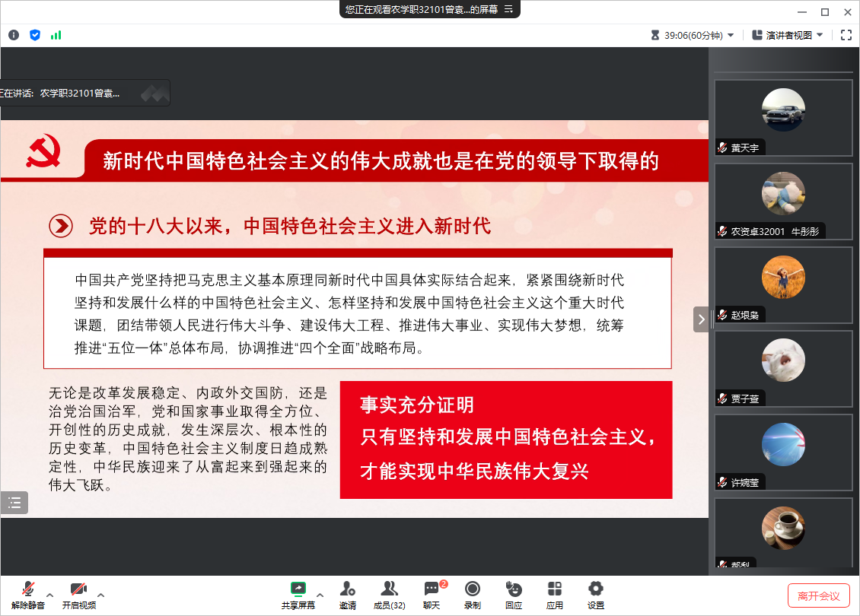Image resolution: width=860 pixels, height=616 pixels.
Task: Turn on camera with 开启视频
Action: 78,595
